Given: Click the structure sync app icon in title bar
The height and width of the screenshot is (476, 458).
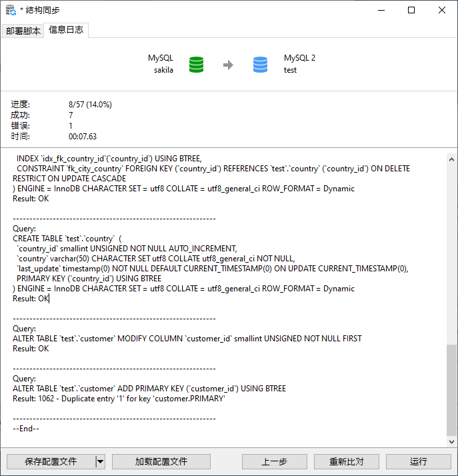Looking at the screenshot, I should [11, 10].
